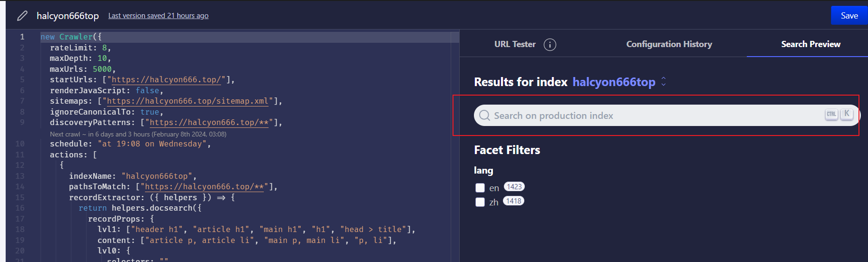The height and width of the screenshot is (262, 868).
Task: Open the index selector dropdown arrows
Action: pyautogui.click(x=664, y=82)
